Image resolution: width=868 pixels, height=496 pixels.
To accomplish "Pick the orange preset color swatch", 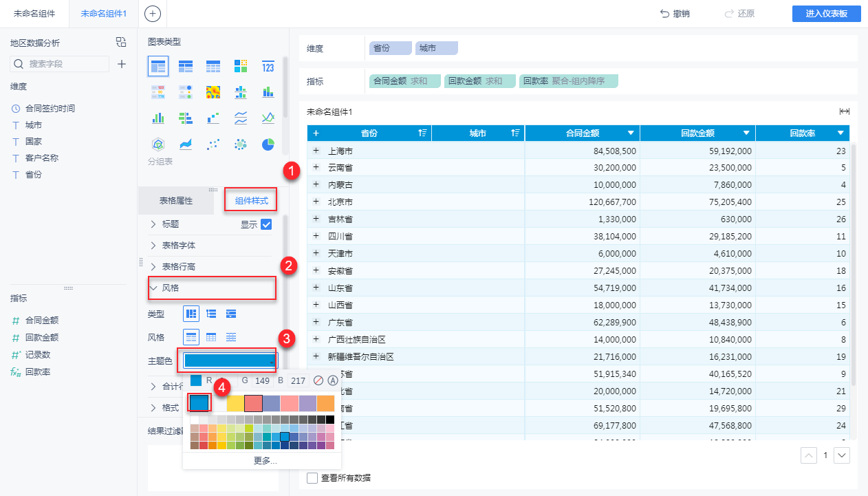I will 326,403.
